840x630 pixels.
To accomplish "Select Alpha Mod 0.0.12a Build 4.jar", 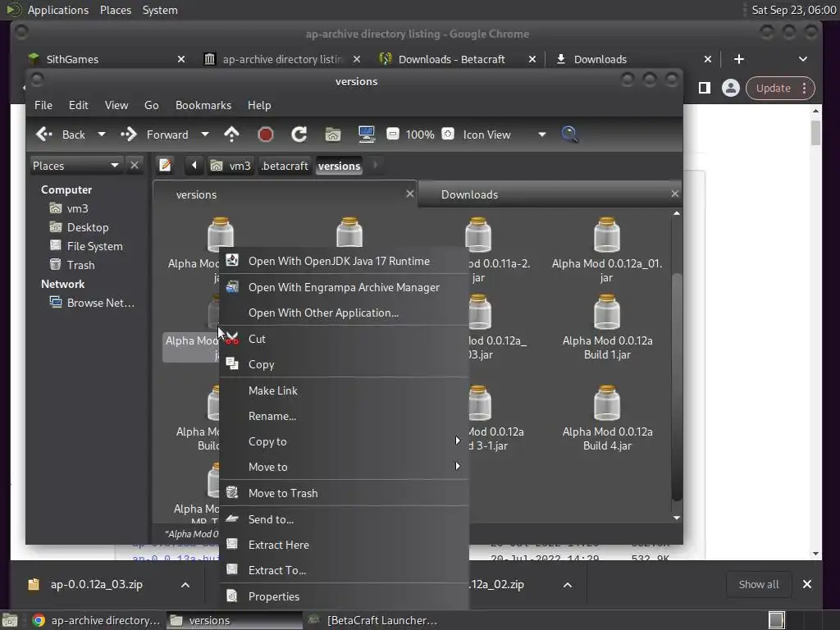I will (x=607, y=418).
